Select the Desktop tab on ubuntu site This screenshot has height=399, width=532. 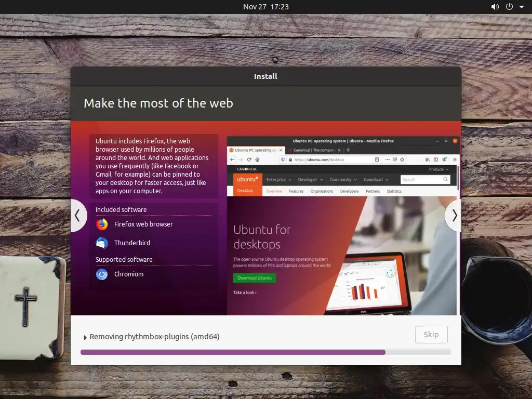coord(245,191)
